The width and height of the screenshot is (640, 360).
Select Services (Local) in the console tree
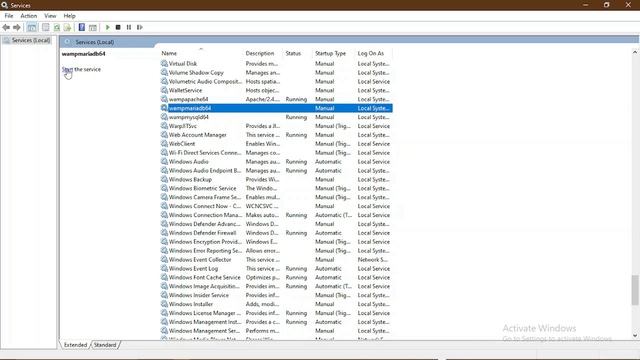(27, 40)
